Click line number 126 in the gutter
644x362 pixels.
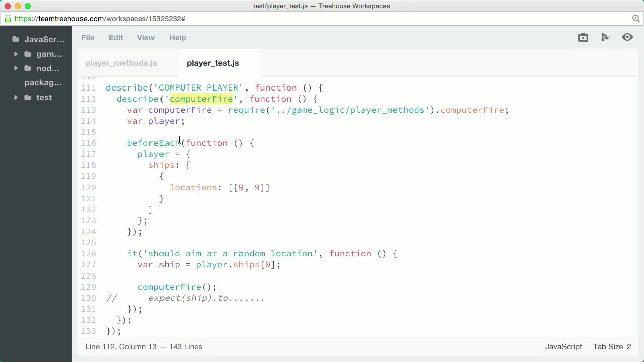pos(88,254)
